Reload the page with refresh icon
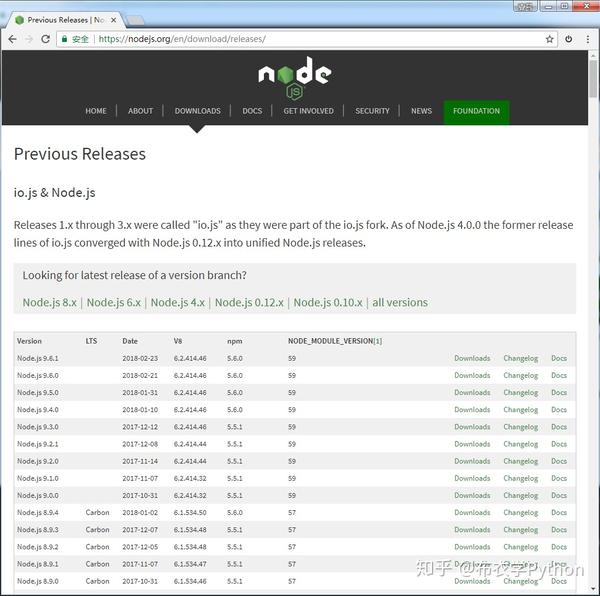Image resolution: width=600 pixels, height=596 pixels. [x=46, y=39]
